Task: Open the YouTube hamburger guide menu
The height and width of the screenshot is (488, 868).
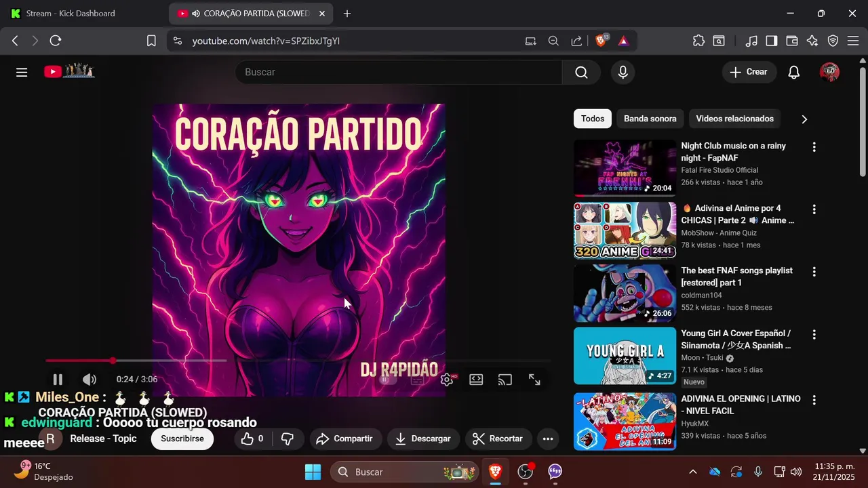Action: click(22, 72)
